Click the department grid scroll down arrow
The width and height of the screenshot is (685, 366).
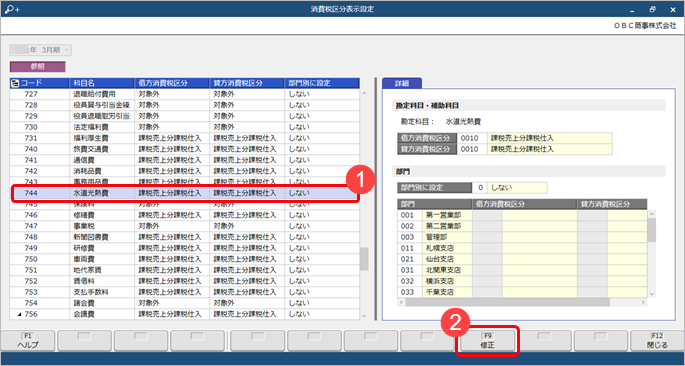(652, 293)
